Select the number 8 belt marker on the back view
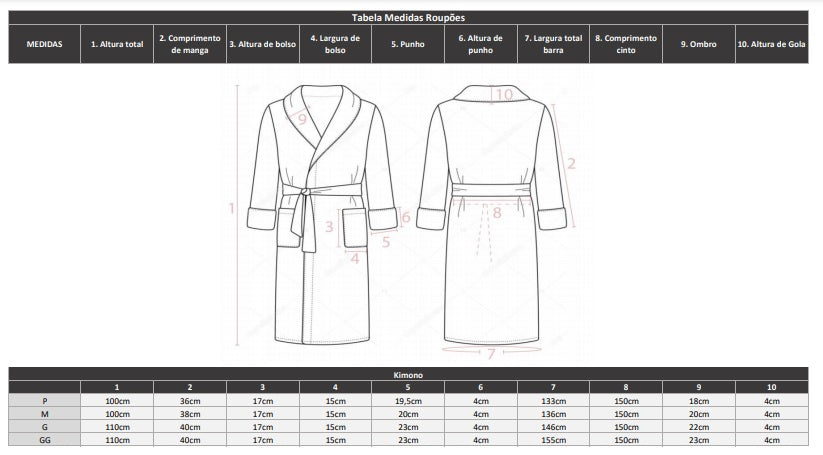823x455 pixels. point(496,212)
